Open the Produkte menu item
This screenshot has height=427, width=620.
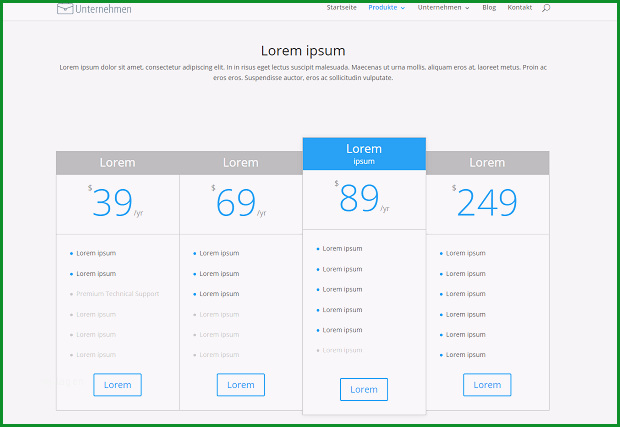383,8
